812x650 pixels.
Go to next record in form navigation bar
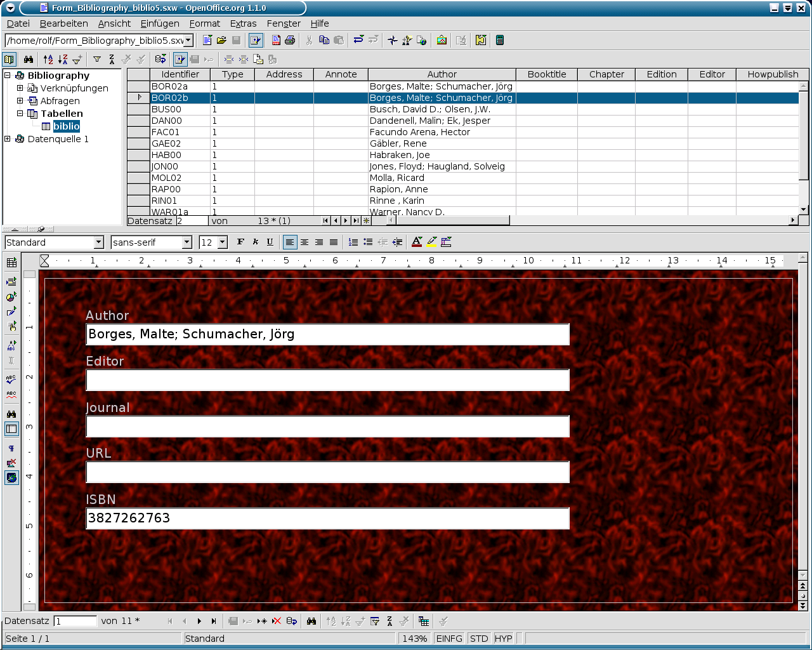tap(199, 621)
